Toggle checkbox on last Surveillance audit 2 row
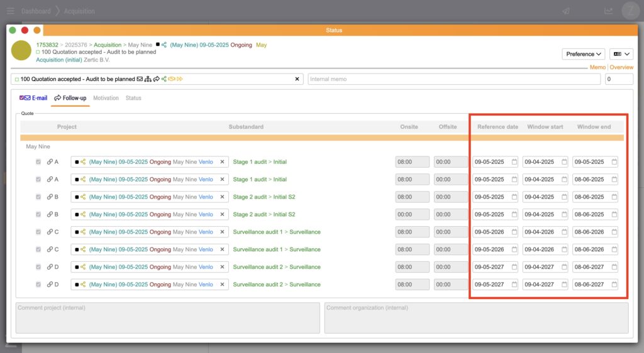The height and width of the screenshot is (353, 644). coord(39,285)
